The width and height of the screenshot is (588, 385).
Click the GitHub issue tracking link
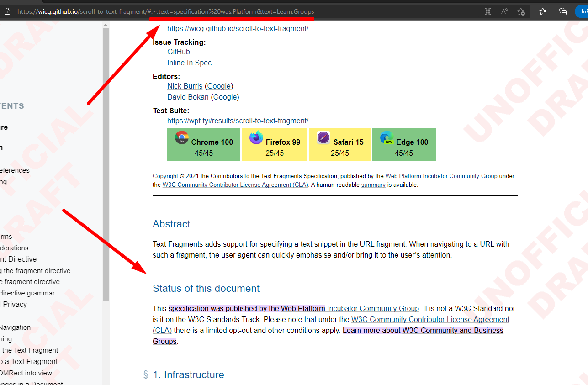click(x=178, y=52)
